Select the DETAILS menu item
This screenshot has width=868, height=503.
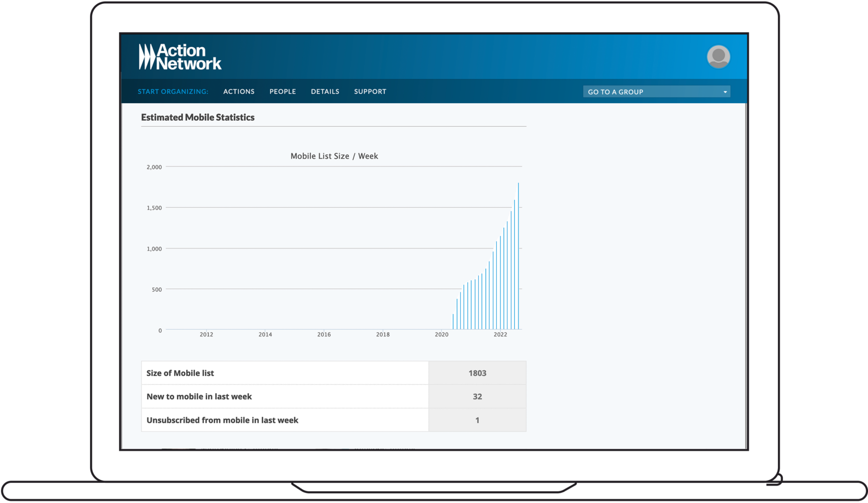point(325,92)
